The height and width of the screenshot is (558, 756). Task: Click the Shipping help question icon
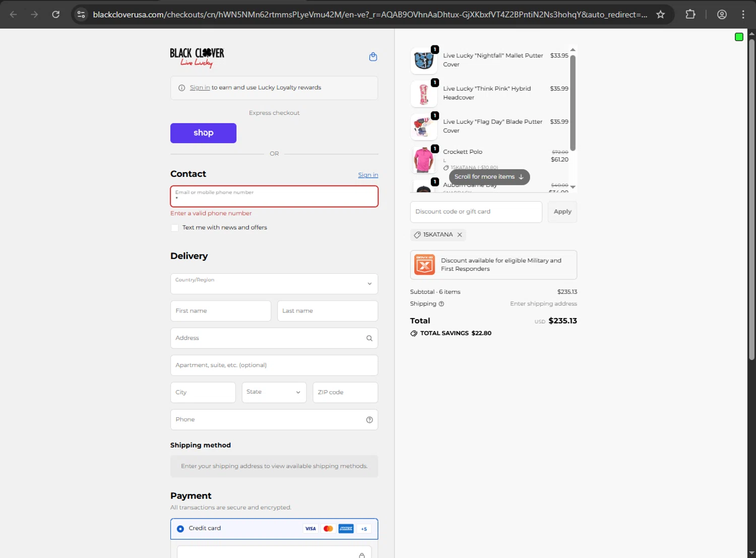(x=442, y=304)
